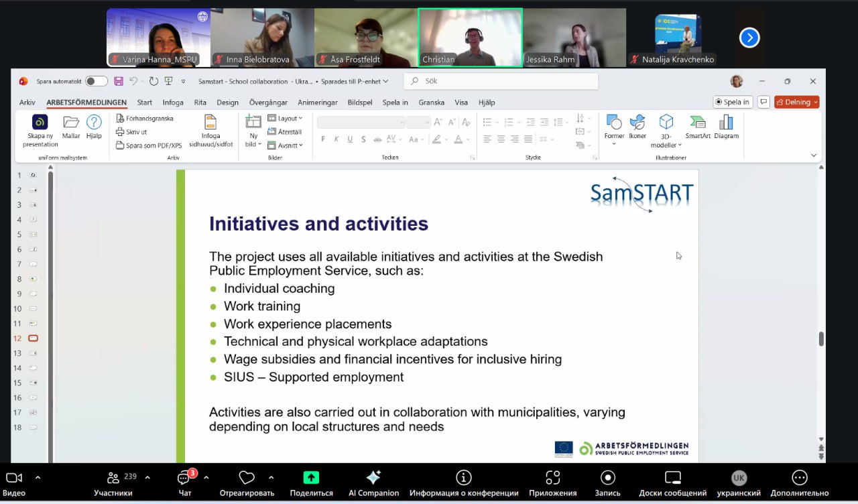Insert a Diagram from the Illustrationer group
This screenshot has height=504, width=858.
tap(726, 123)
